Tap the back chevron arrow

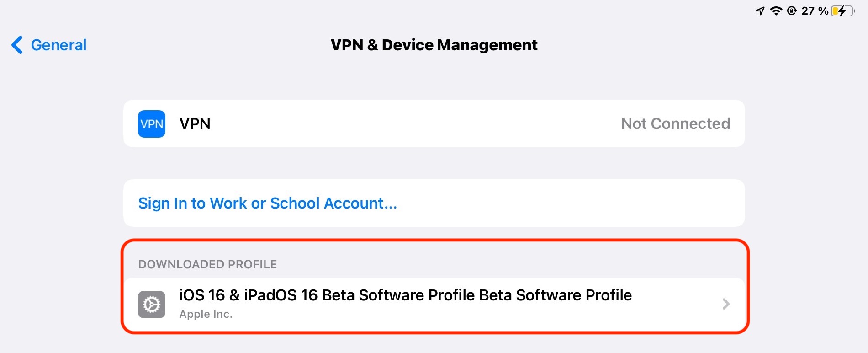[17, 45]
